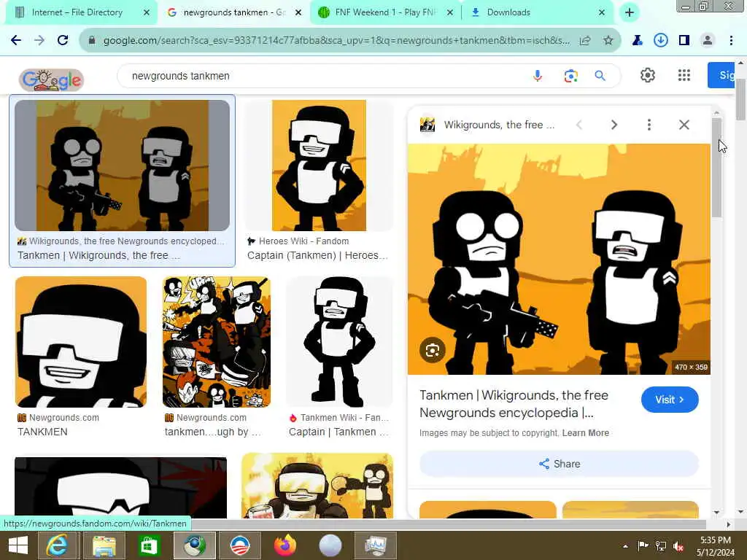This screenshot has width=747, height=560.
Task: Open the Learn More copyright link
Action: tap(586, 433)
